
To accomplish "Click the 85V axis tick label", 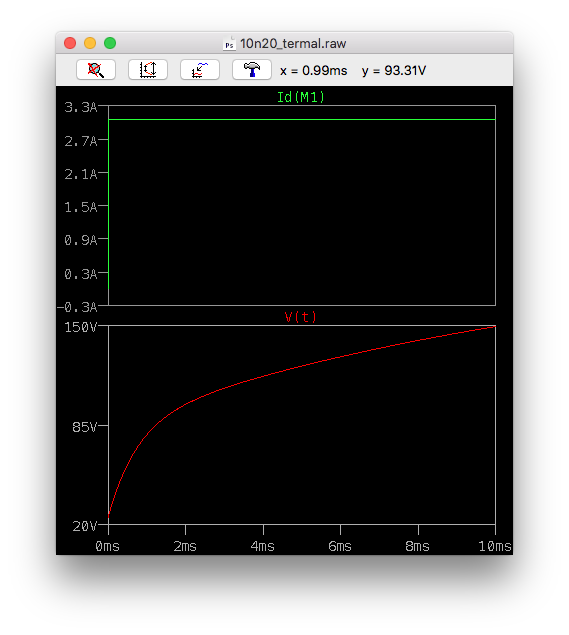I will coord(85,426).
